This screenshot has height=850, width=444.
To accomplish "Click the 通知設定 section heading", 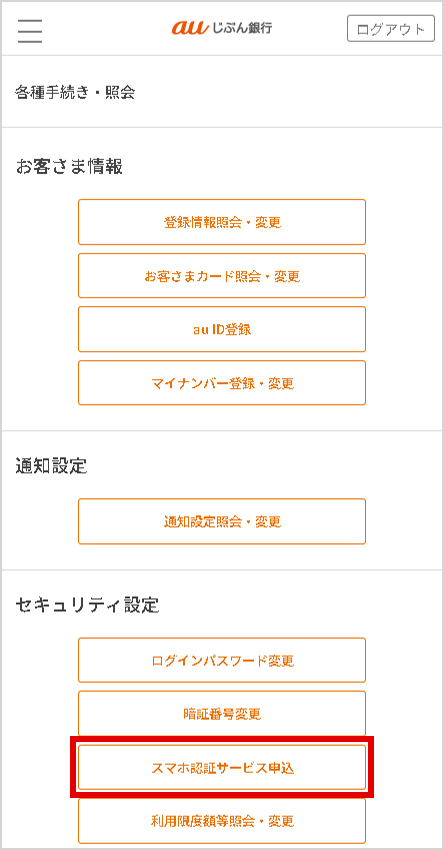I will [x=51, y=466].
